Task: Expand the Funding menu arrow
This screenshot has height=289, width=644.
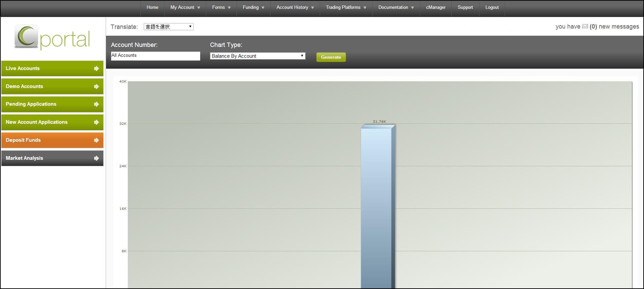Action: coord(263,7)
